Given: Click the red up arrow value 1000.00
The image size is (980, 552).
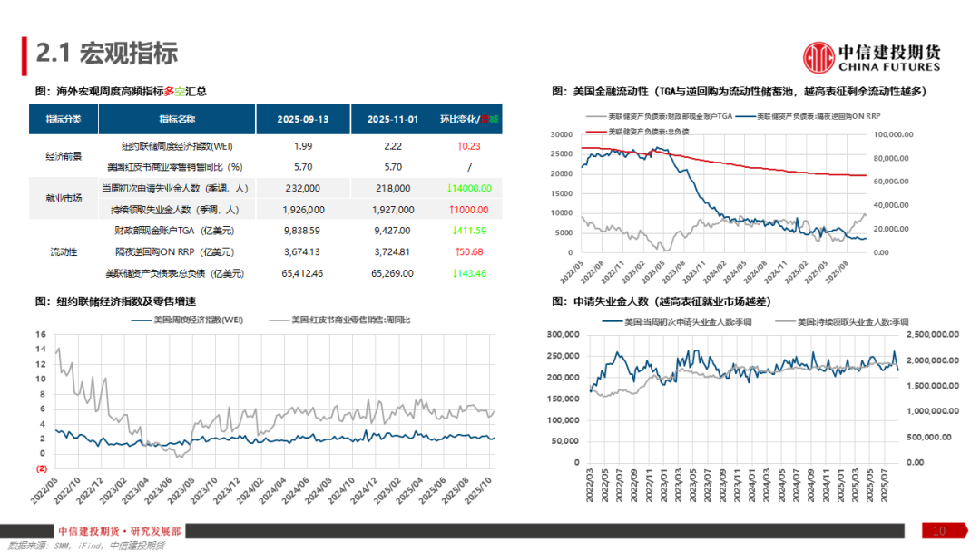Looking at the screenshot, I should (x=469, y=210).
